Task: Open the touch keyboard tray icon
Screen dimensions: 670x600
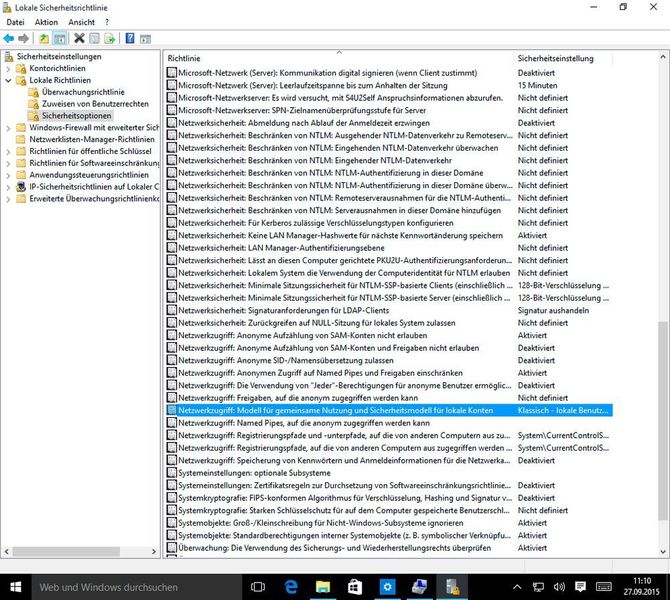Action: pyautogui.click(x=603, y=587)
